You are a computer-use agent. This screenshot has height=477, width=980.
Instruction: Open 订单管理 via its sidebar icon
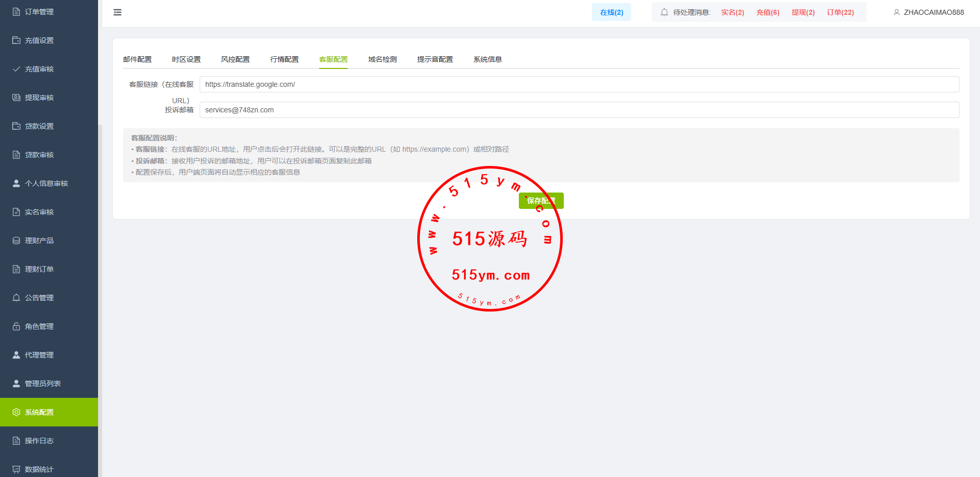(16, 12)
